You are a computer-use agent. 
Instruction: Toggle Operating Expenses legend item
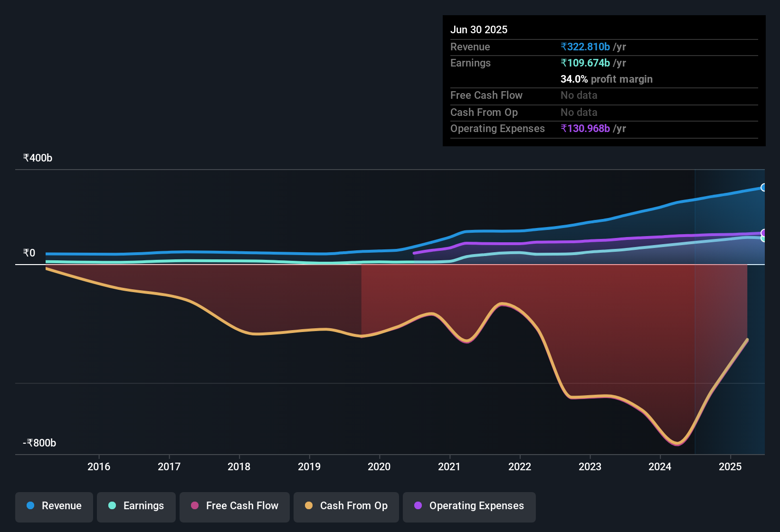[x=469, y=506]
